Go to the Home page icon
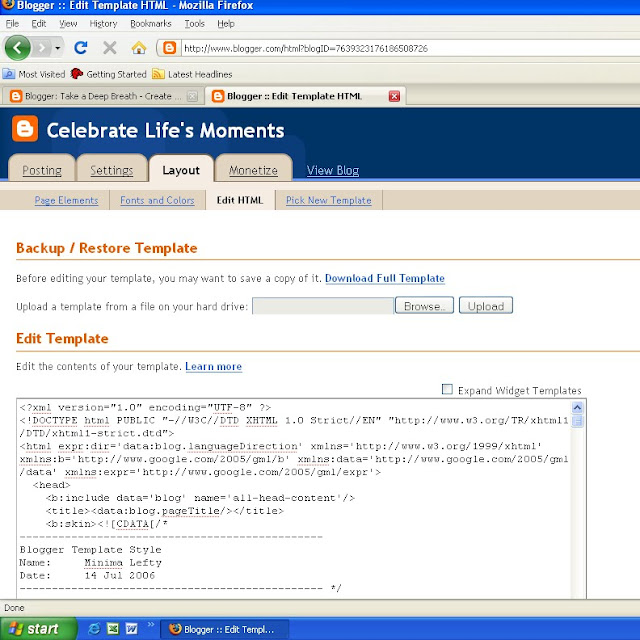The width and height of the screenshot is (640, 640). pos(139,48)
